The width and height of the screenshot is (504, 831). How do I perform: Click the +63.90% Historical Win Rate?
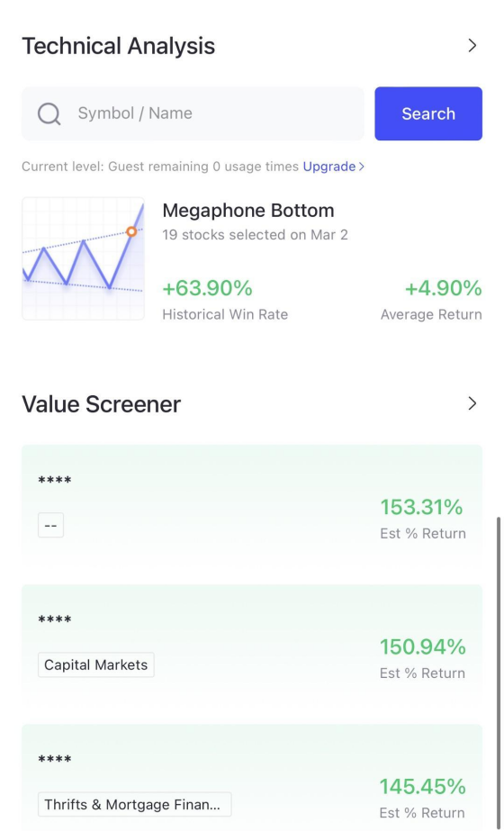click(x=207, y=289)
